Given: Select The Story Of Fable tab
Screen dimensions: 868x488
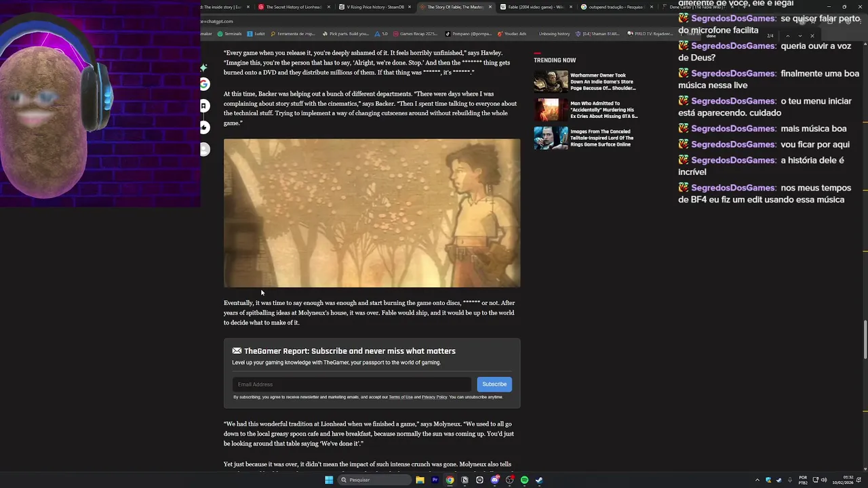Looking at the screenshot, I should click(x=455, y=7).
